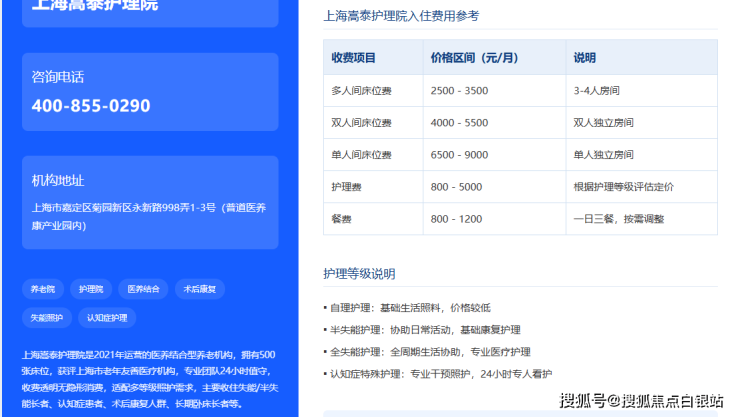Select the 护理院 tag
Image resolution: width=740 pixels, height=417 pixels.
pyautogui.click(x=91, y=289)
